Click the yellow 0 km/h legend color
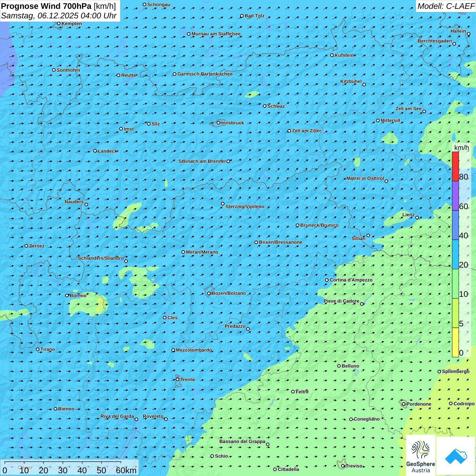Viewport: 476px width, 476px height. point(455,342)
